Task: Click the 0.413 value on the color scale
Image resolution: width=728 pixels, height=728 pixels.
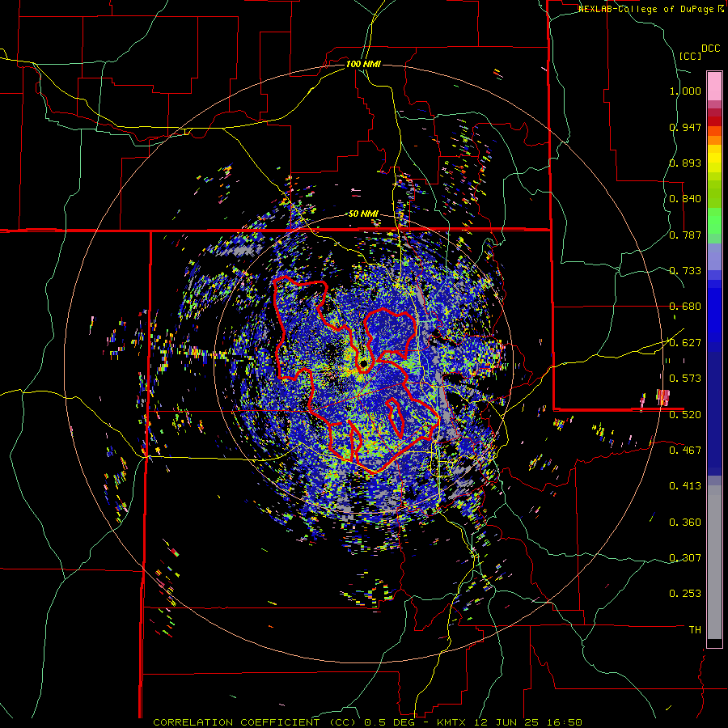Action: [x=685, y=486]
